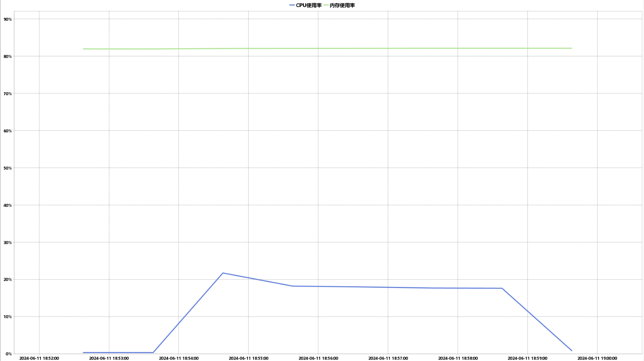Click the blue CPU使用率 legend color marker

click(292, 5)
